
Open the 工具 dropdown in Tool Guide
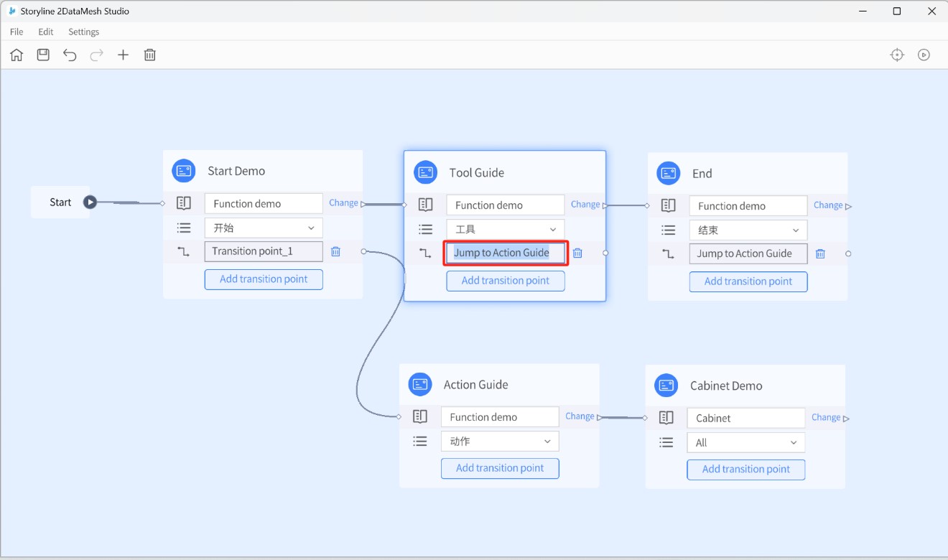point(505,229)
